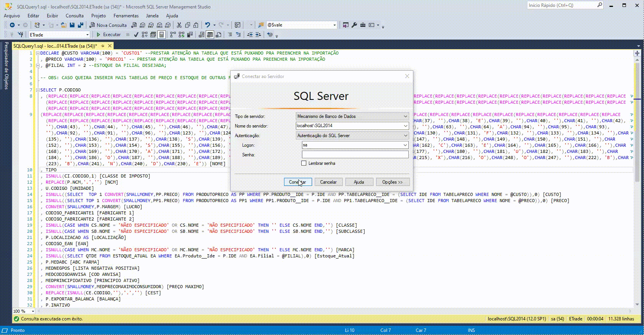
Task: Open the Toolbox briefcase icon
Action: coord(363,25)
